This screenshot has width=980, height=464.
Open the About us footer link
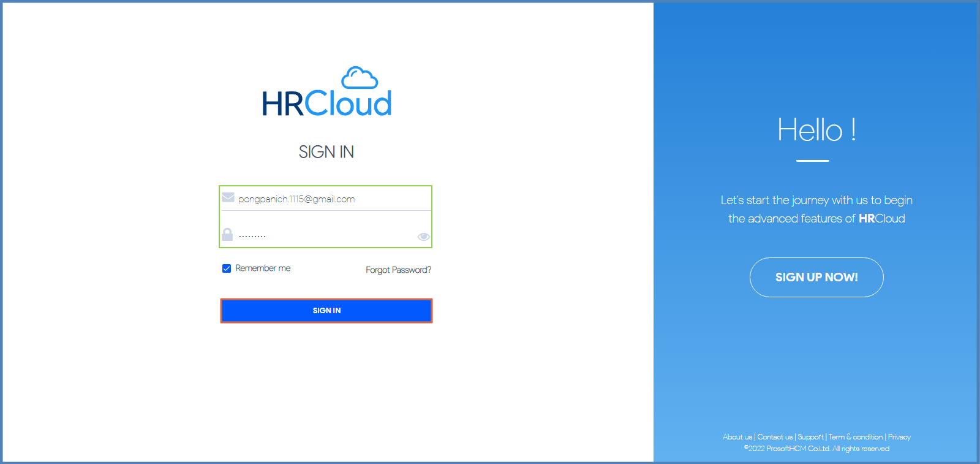(x=737, y=437)
